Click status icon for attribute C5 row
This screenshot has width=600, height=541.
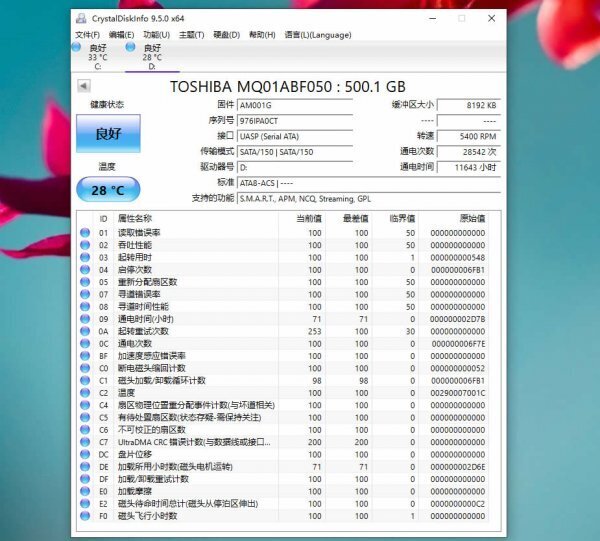click(85, 417)
